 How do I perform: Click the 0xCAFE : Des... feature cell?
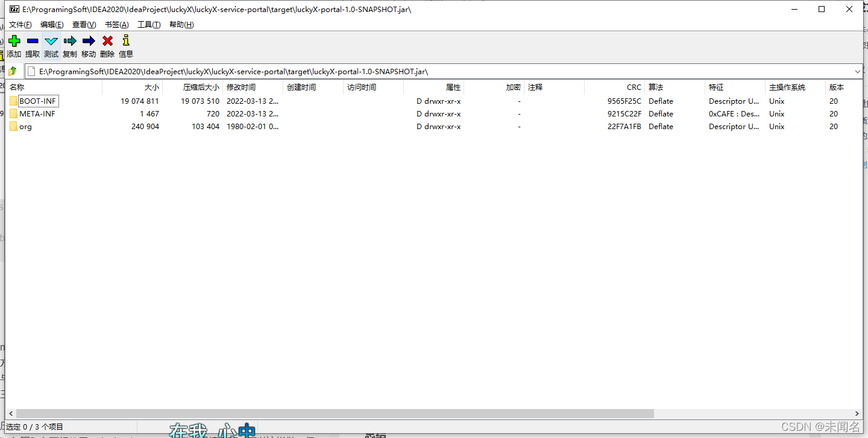734,114
